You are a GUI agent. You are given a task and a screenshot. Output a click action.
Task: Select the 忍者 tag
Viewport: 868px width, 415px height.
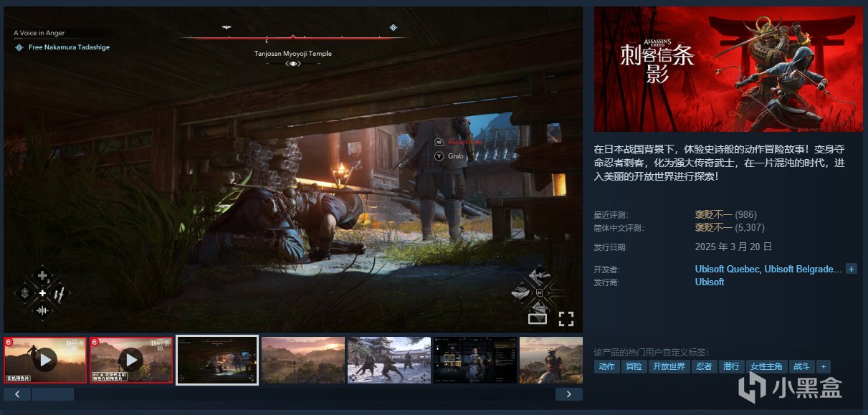point(705,366)
